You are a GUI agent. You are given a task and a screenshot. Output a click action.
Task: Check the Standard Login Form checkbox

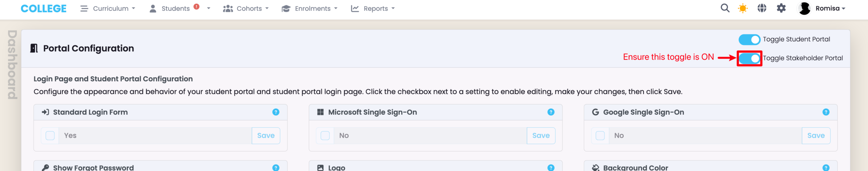50,136
